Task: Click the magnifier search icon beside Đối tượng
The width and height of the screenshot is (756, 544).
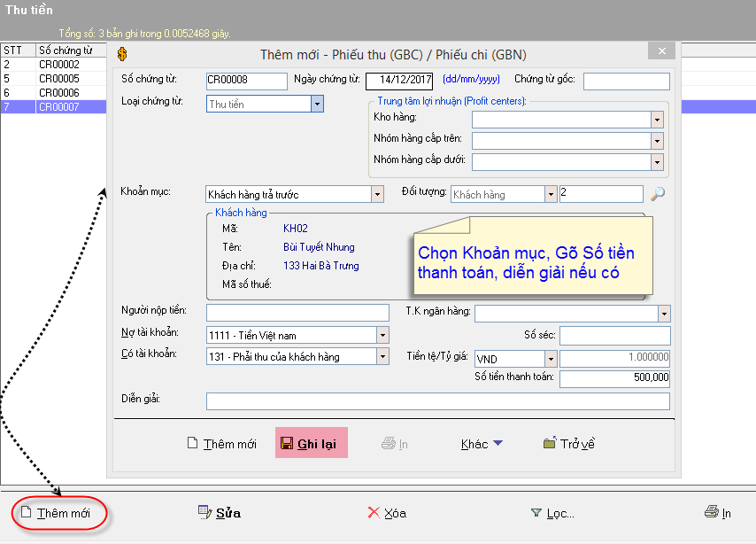Action: 657,194
